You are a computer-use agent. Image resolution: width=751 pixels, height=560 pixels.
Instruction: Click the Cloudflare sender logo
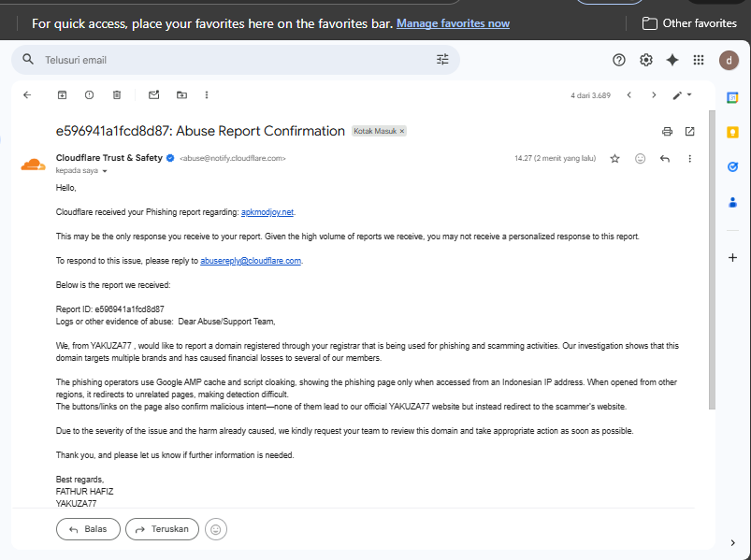coord(33,165)
